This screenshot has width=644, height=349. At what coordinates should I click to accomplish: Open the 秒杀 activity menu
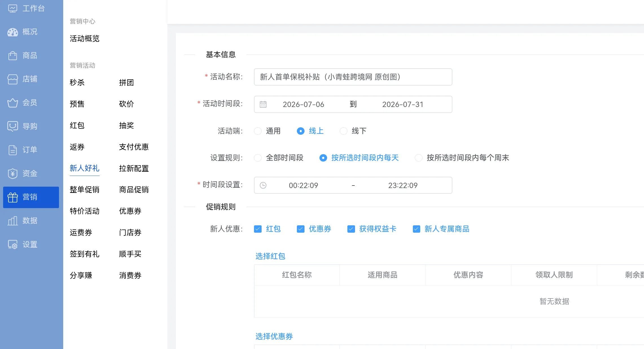click(x=77, y=83)
